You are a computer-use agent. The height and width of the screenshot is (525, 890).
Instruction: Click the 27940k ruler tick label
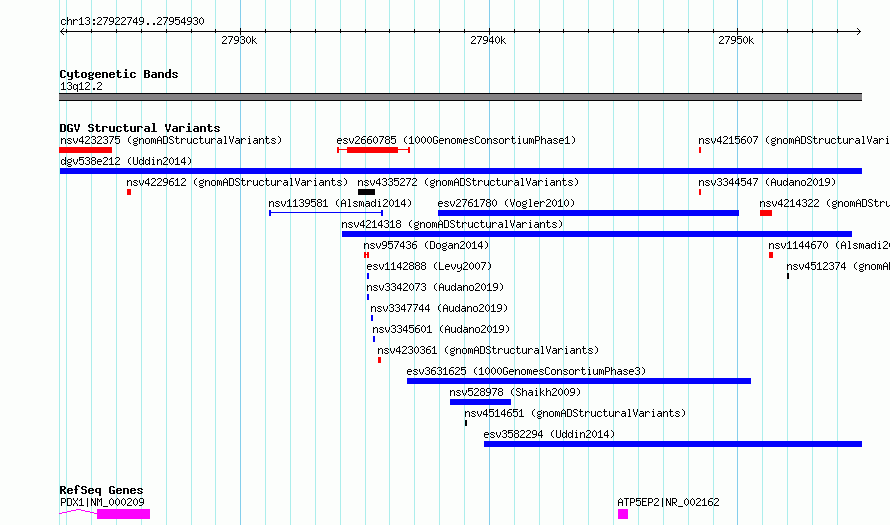point(488,40)
